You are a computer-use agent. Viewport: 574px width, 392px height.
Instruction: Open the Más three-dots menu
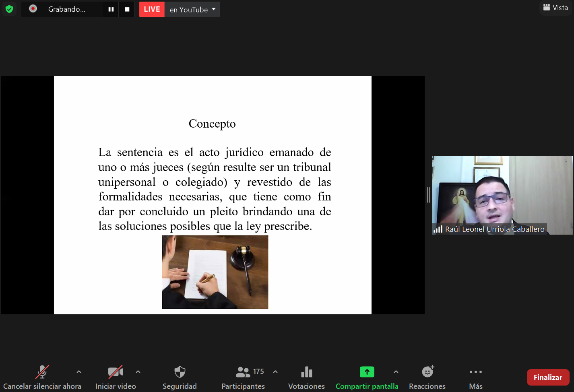click(475, 372)
